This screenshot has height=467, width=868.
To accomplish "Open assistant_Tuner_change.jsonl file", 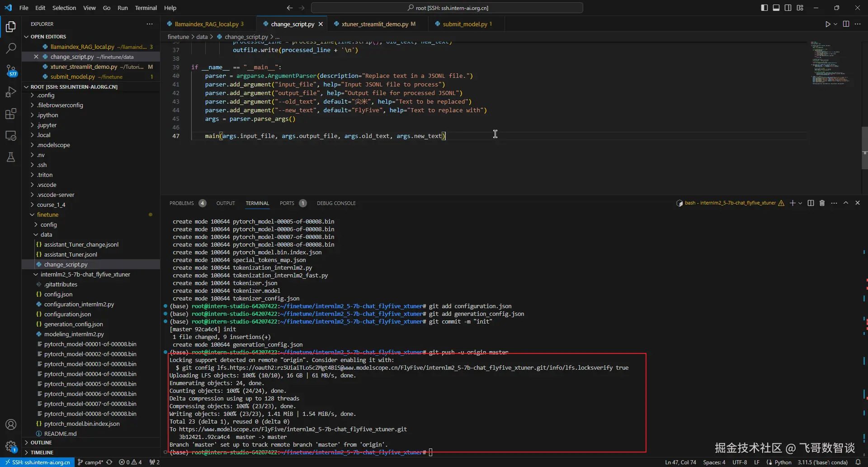I will pos(81,245).
